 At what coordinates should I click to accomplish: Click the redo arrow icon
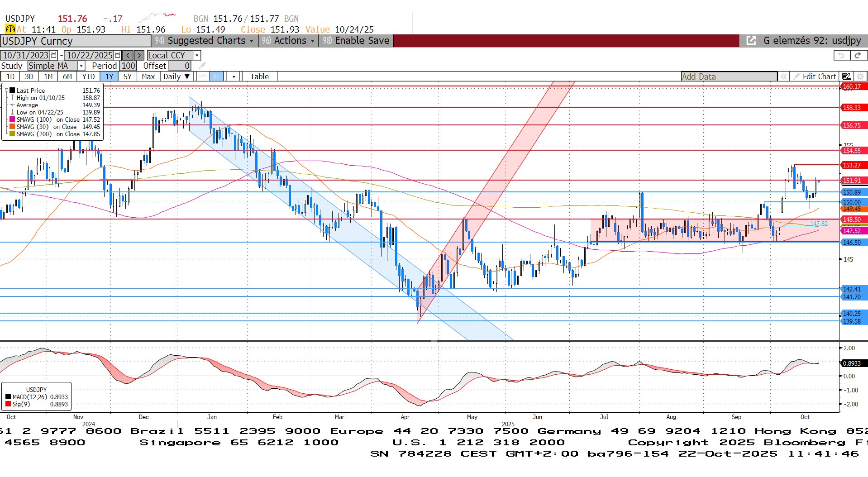858,55
